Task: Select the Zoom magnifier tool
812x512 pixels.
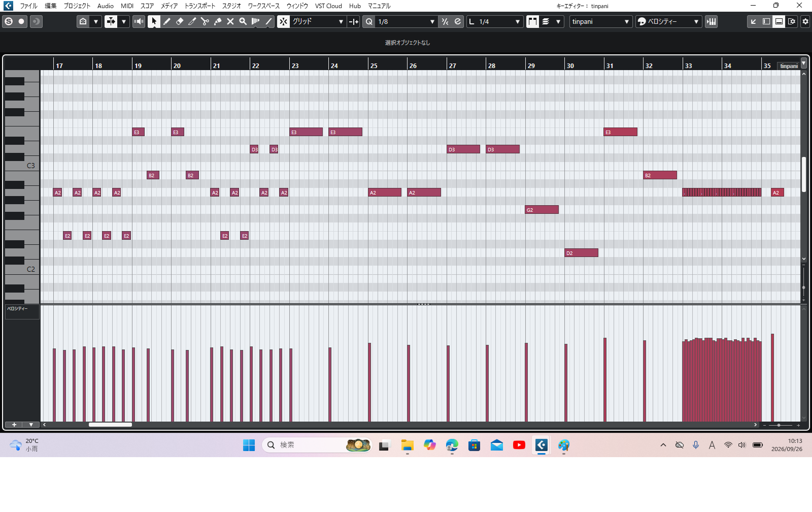Action: click(x=243, y=21)
